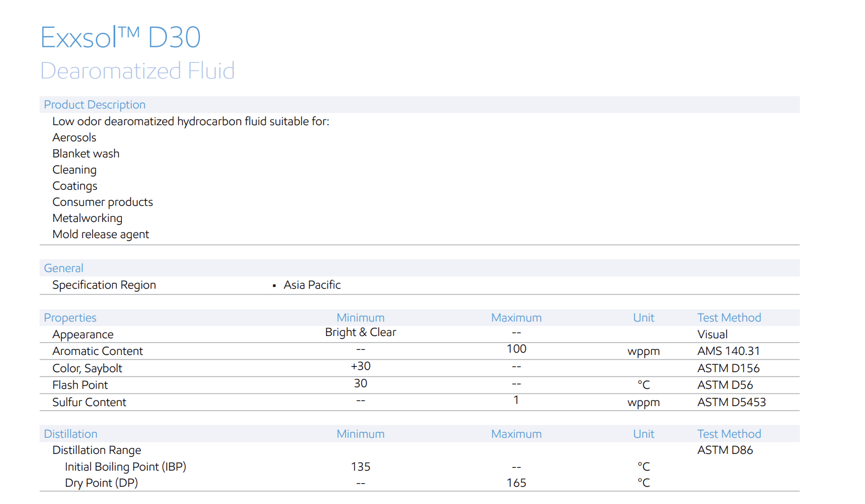Click the 'ASTM D156' test method

click(729, 368)
